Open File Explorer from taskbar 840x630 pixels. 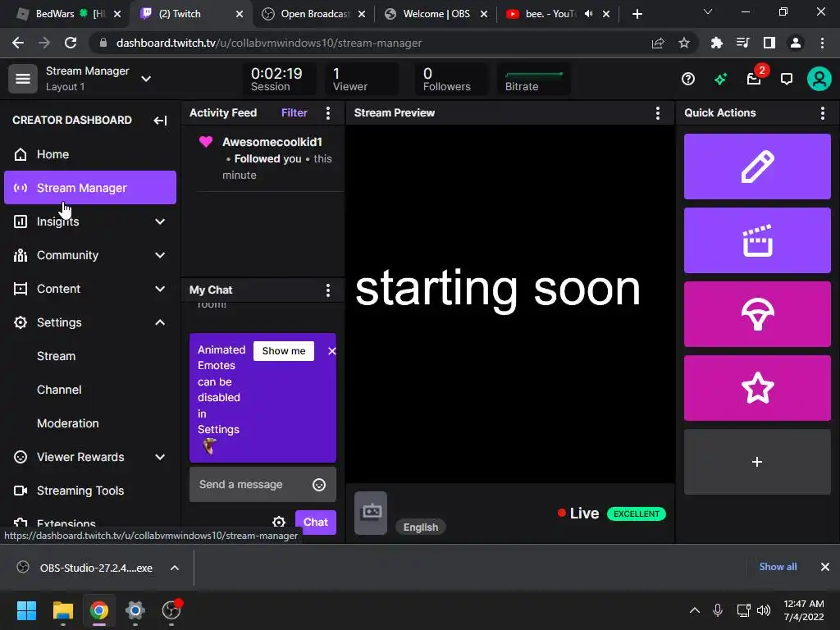click(62, 610)
